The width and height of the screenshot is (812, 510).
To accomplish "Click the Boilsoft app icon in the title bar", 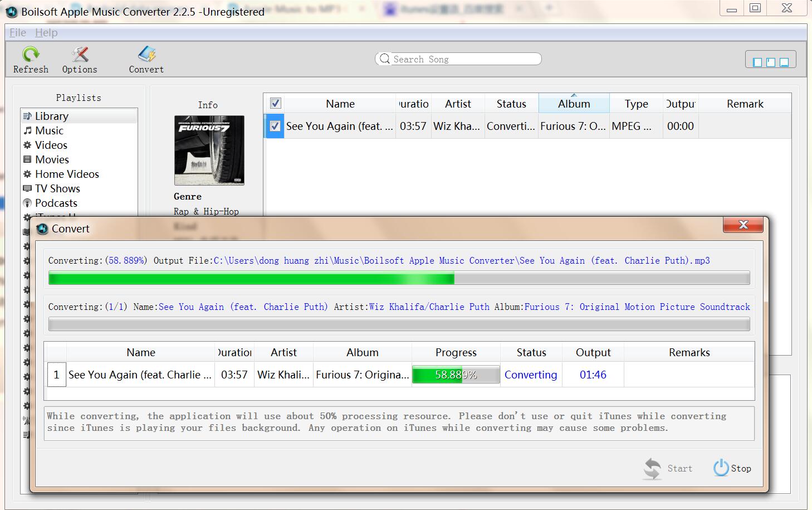I will tap(12, 12).
